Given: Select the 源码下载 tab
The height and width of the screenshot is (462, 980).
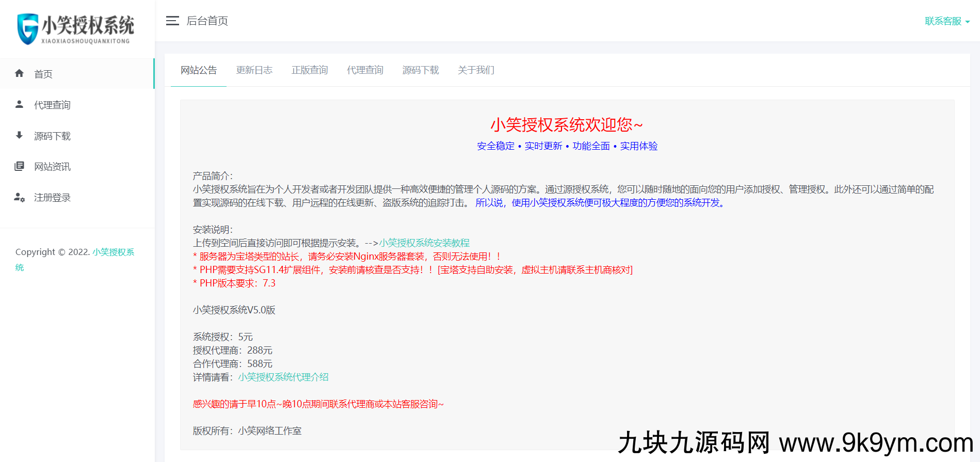Looking at the screenshot, I should click(421, 70).
